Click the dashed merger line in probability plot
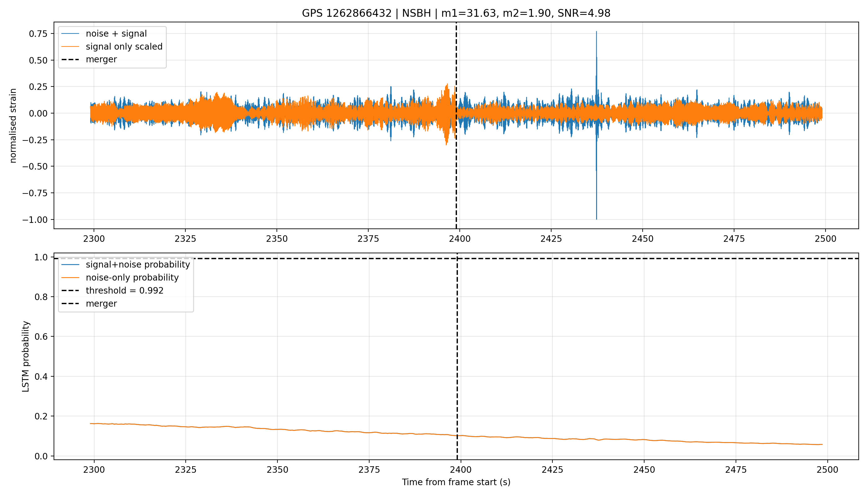 coord(457,356)
